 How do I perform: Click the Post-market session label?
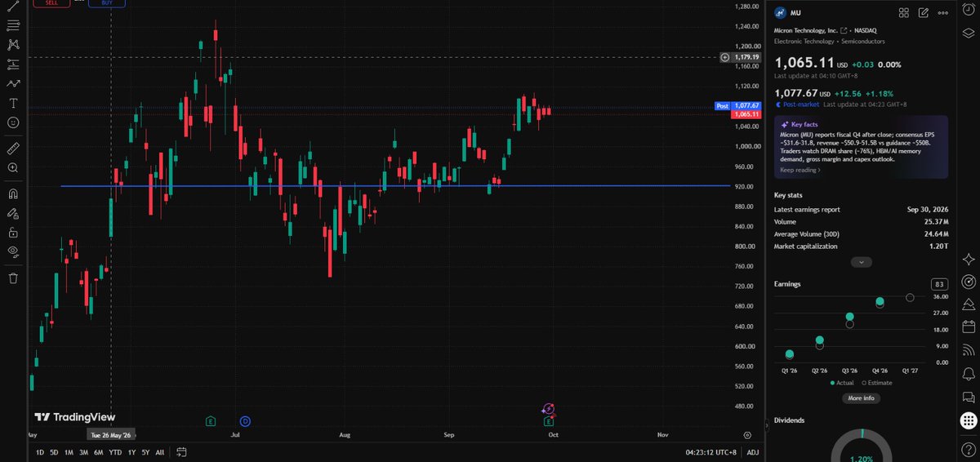click(x=797, y=104)
